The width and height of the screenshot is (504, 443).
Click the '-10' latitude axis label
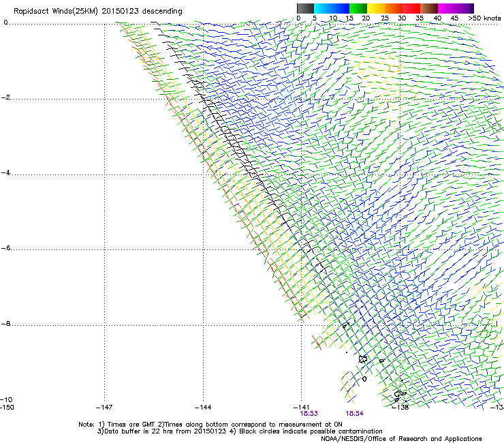6,400
